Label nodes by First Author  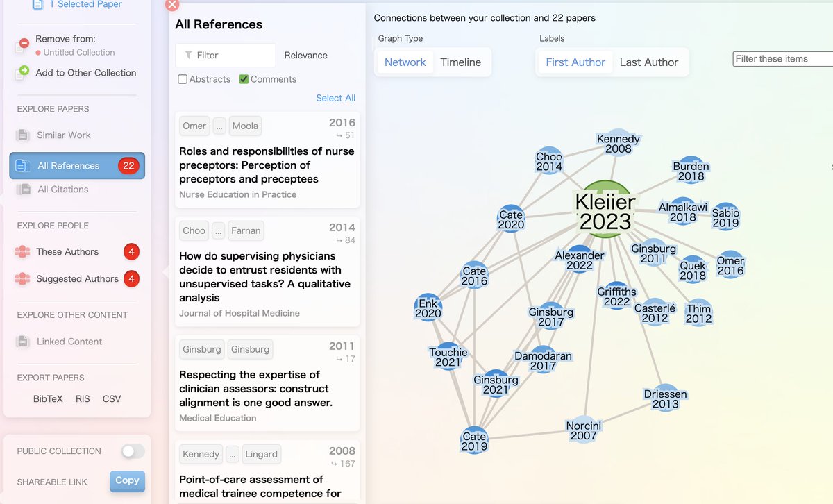coord(575,62)
